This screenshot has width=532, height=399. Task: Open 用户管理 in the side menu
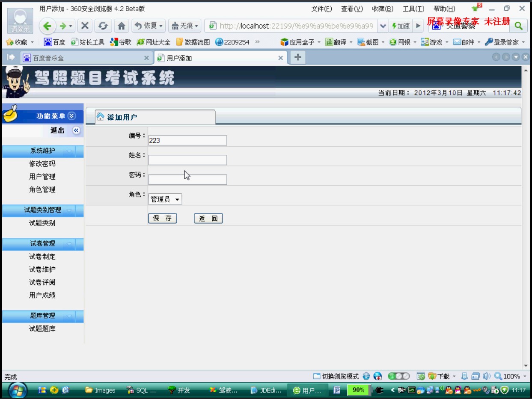tap(42, 177)
